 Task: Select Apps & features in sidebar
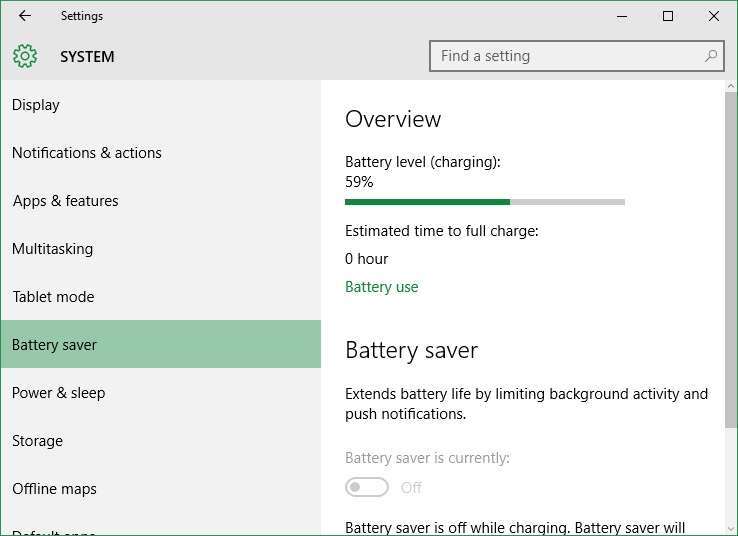pos(161,200)
